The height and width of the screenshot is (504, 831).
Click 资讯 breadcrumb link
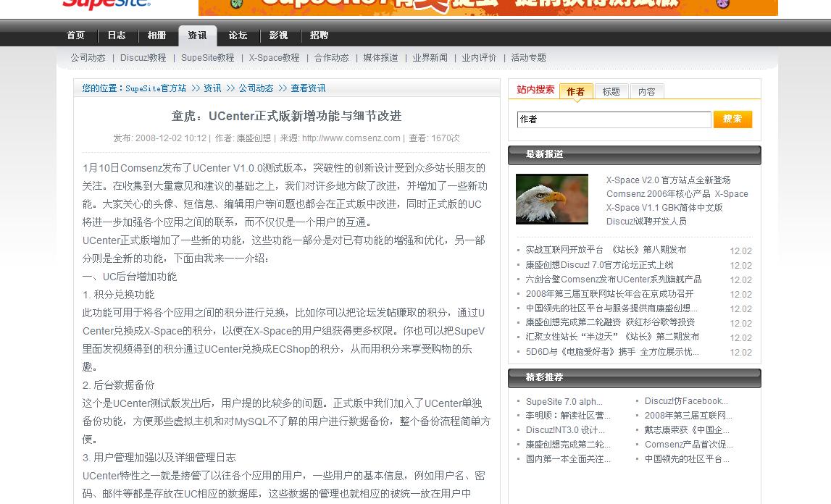(x=212, y=88)
